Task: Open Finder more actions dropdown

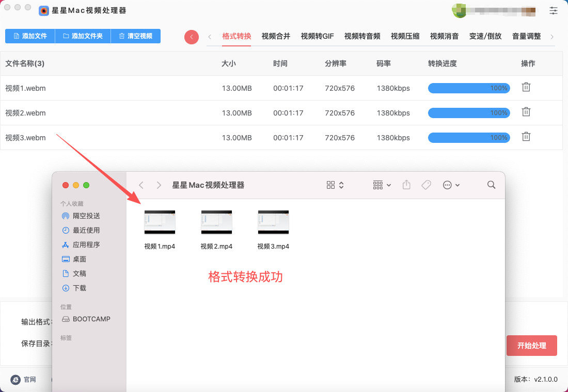Action: (451, 185)
